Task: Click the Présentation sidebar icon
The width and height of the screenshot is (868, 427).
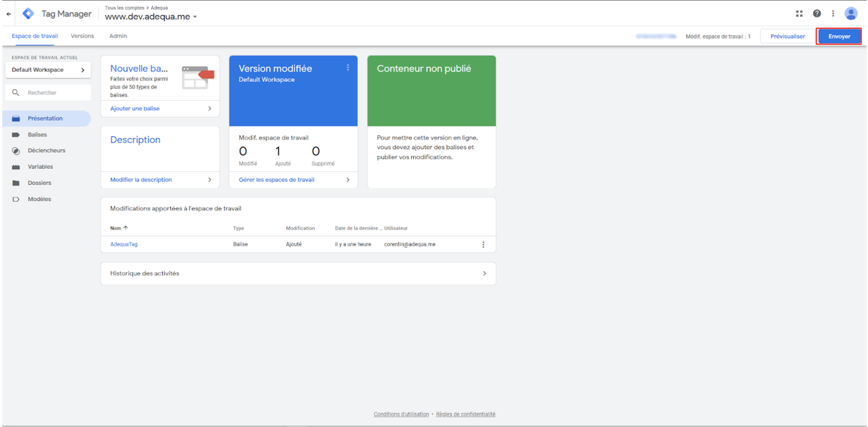Action: point(16,118)
